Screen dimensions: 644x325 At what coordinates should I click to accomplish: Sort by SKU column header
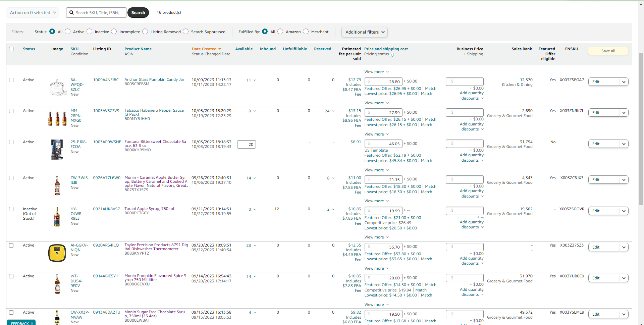point(74,49)
